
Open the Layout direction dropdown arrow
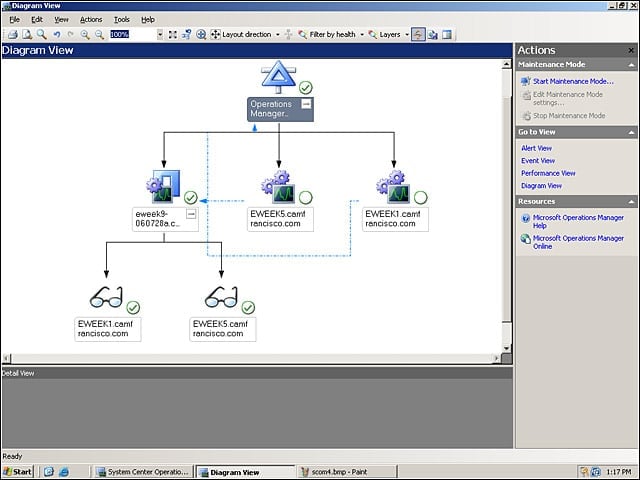[x=278, y=35]
